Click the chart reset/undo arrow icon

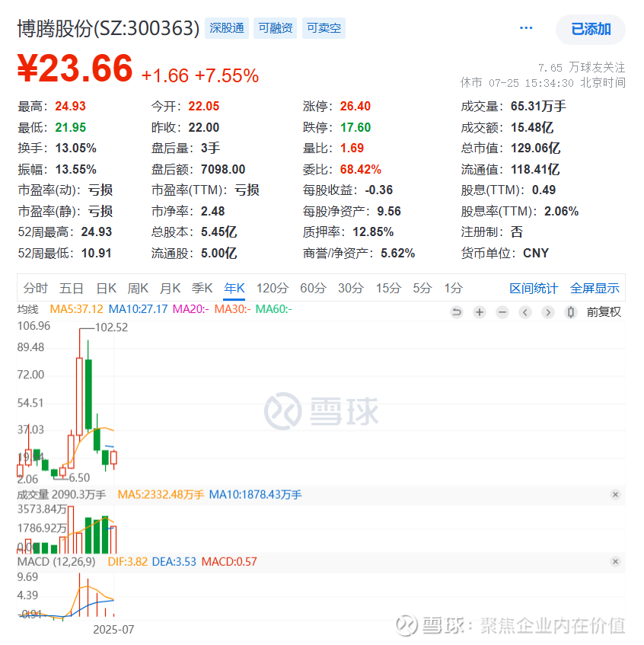pos(457,312)
